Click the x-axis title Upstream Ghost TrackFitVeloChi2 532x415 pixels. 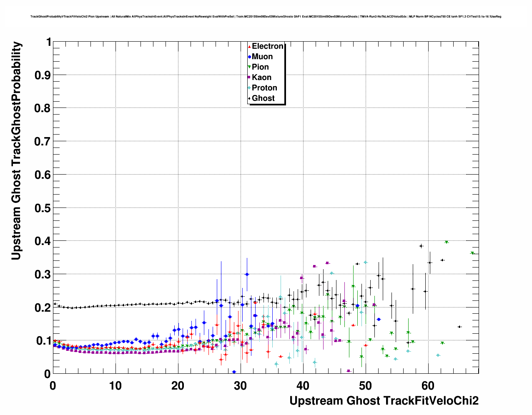384,401
